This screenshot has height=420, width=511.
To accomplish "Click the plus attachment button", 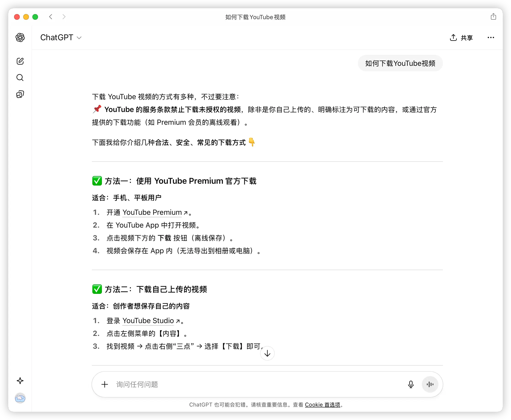I will coord(104,384).
